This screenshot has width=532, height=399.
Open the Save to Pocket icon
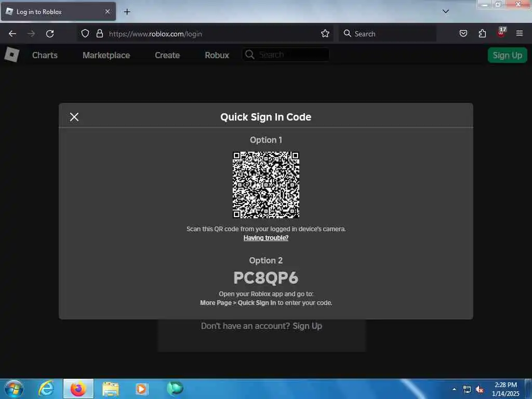pos(463,34)
